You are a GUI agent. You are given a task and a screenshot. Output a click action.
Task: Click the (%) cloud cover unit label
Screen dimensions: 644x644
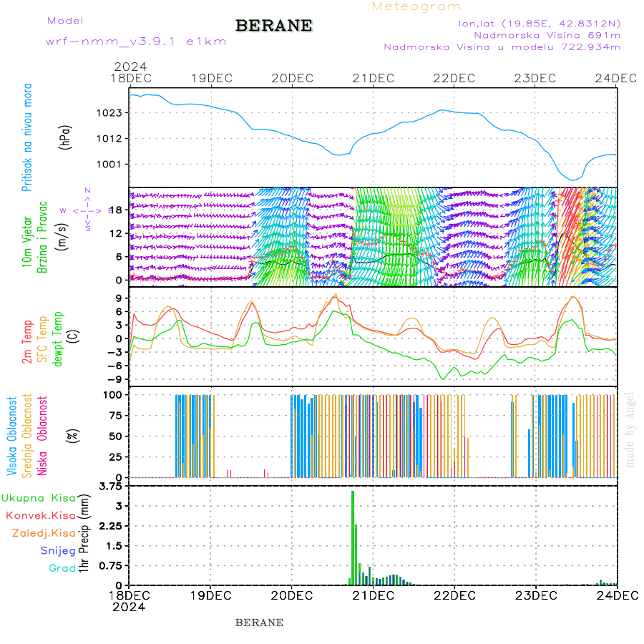(72, 435)
